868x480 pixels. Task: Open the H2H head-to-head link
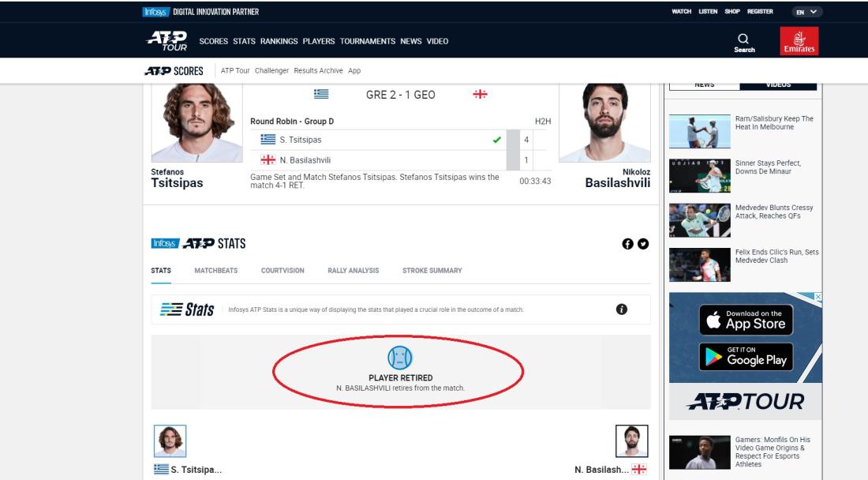click(543, 122)
